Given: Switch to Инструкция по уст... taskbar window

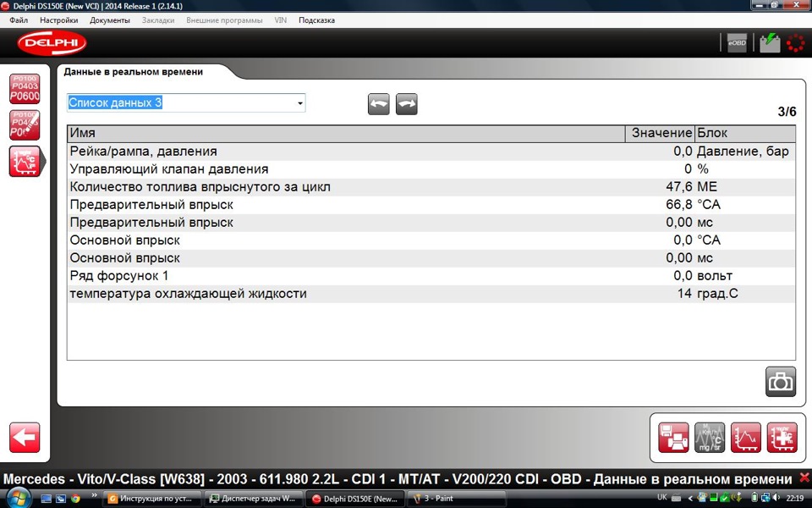Looking at the screenshot, I should 151,499.
